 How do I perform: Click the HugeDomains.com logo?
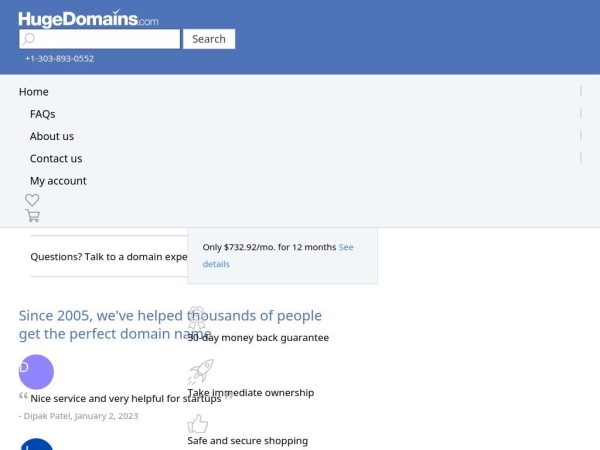coord(88,17)
